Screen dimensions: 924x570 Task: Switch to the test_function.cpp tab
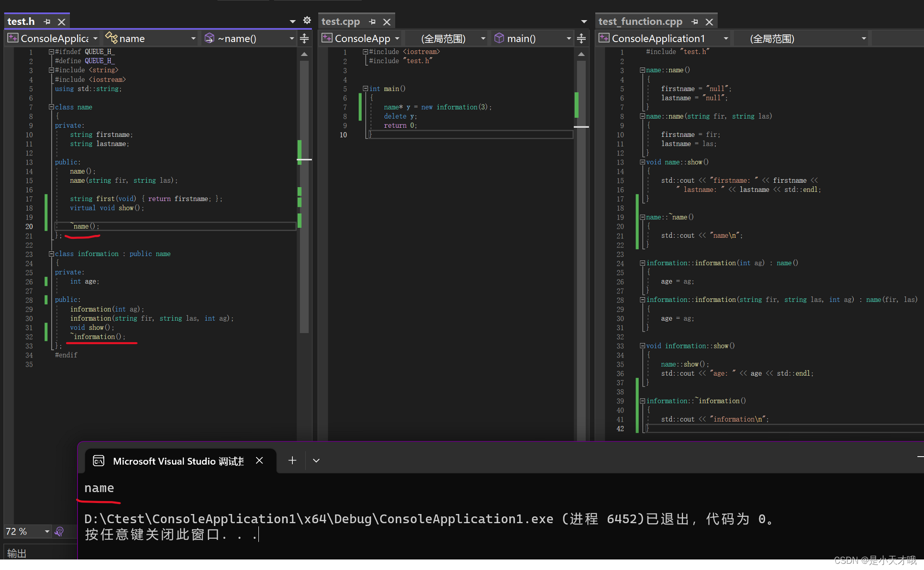coord(640,22)
